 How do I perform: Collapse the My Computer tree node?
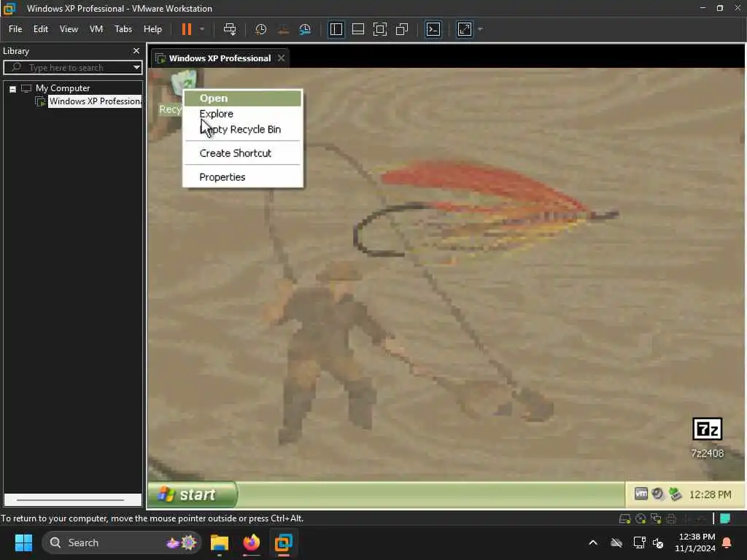[13, 88]
